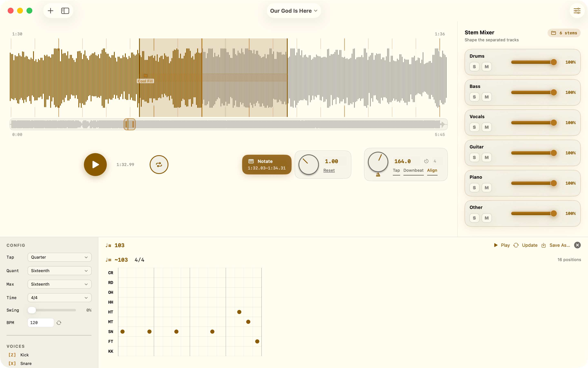588x368 pixels.
Task: Click the first snare note dot
Action: click(x=122, y=331)
